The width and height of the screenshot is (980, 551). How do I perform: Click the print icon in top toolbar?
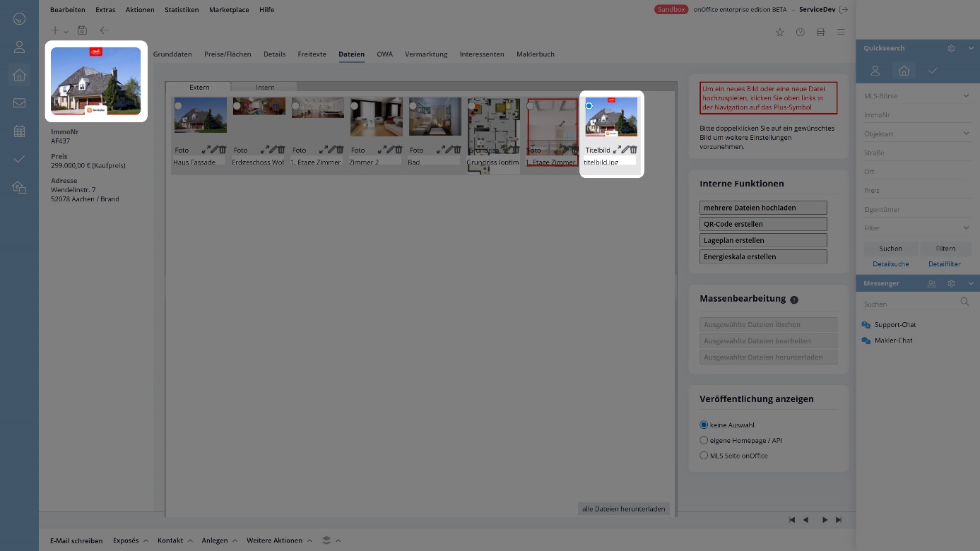pos(820,32)
